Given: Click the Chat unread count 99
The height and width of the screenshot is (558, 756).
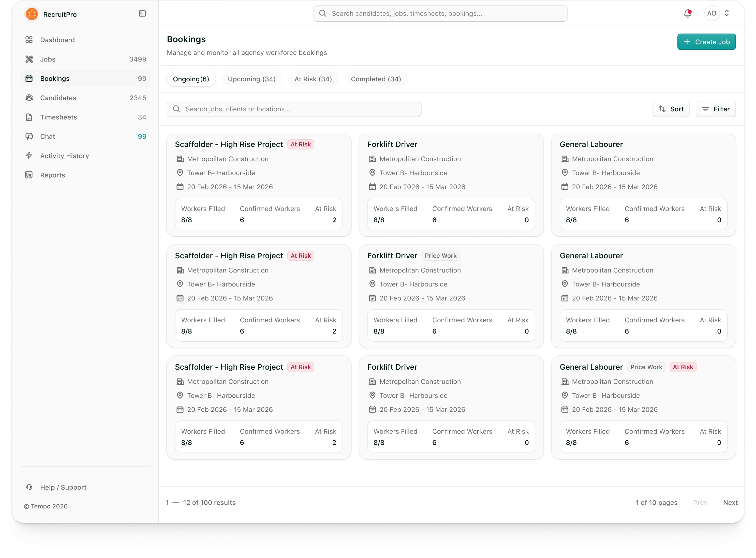Looking at the screenshot, I should (x=142, y=137).
